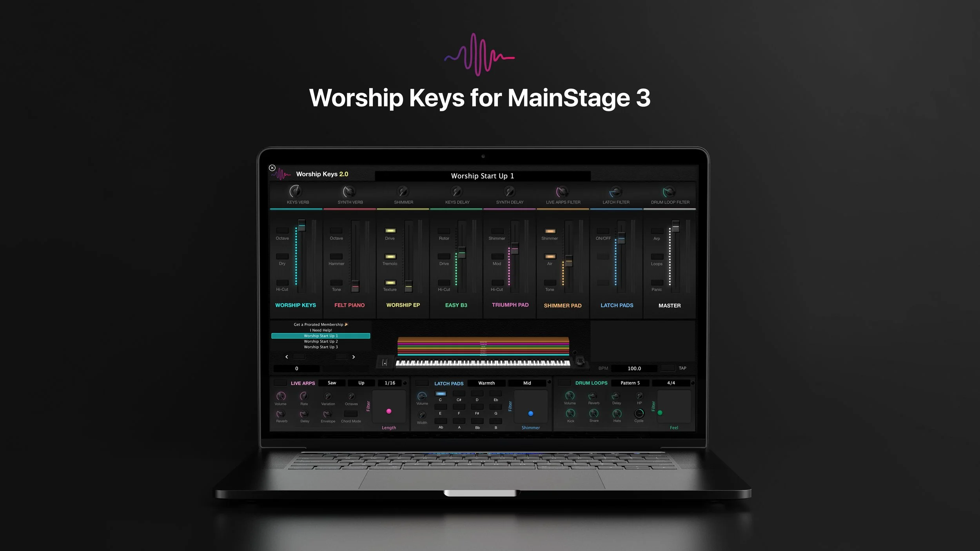Click the Drum Loop Filter knob
Image resolution: width=980 pixels, height=551 pixels.
[670, 192]
